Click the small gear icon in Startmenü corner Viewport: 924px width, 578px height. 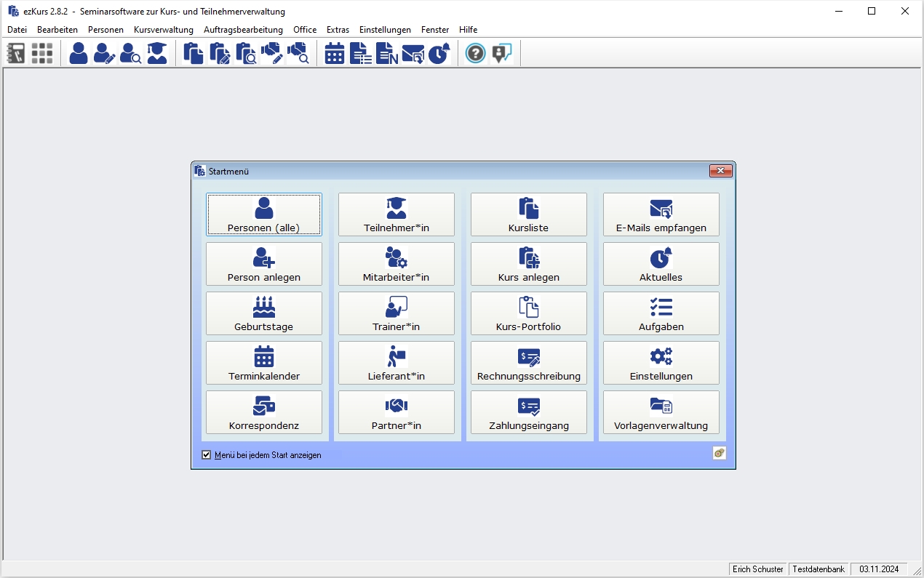pos(719,453)
